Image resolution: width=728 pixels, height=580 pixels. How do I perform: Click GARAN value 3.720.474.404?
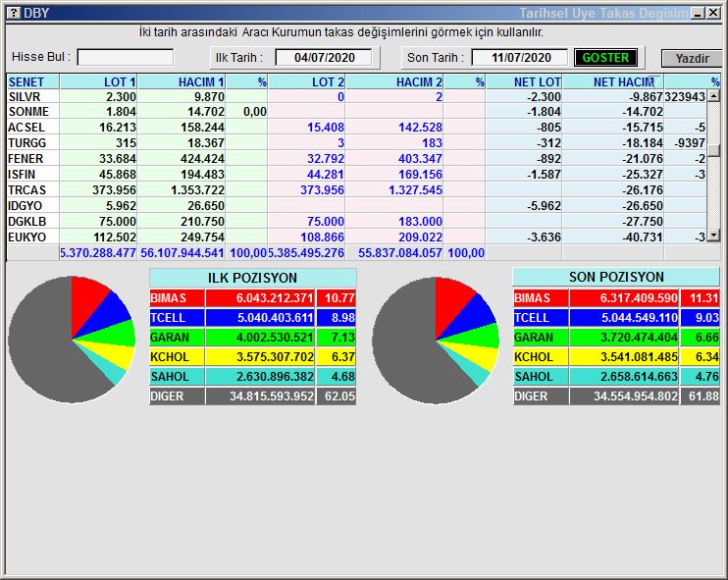[639, 338]
